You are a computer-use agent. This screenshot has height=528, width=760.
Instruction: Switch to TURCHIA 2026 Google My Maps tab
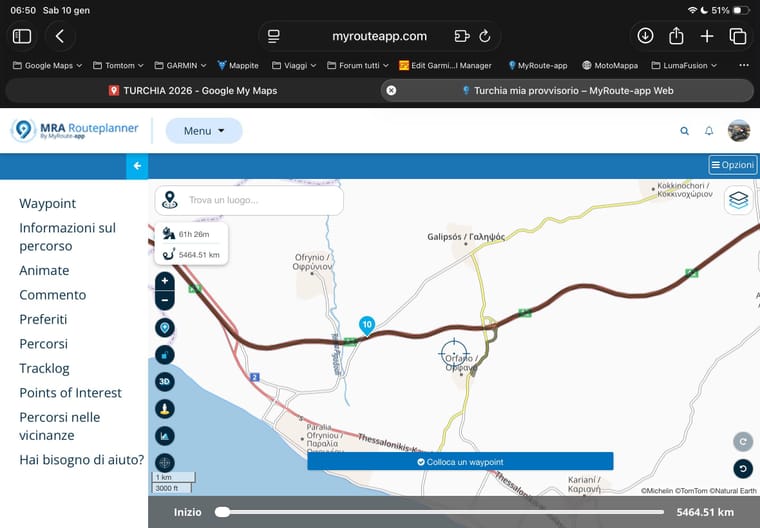click(x=192, y=90)
